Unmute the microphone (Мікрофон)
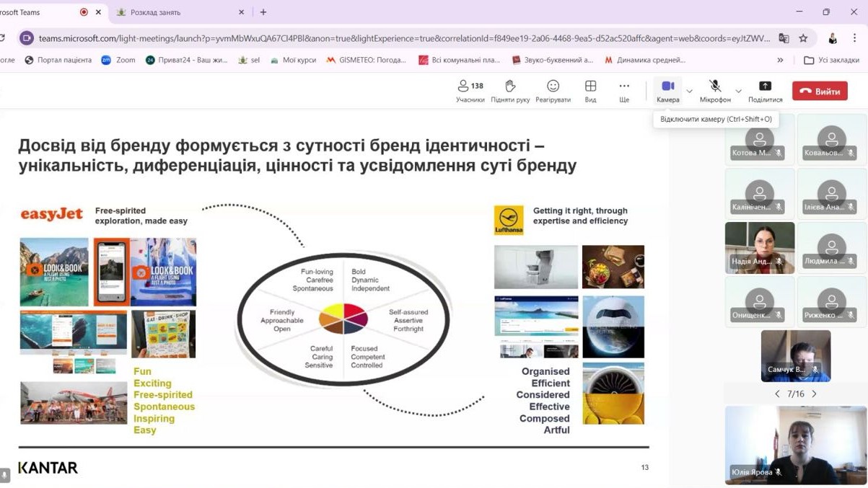This screenshot has height=488, width=868. [x=715, y=91]
